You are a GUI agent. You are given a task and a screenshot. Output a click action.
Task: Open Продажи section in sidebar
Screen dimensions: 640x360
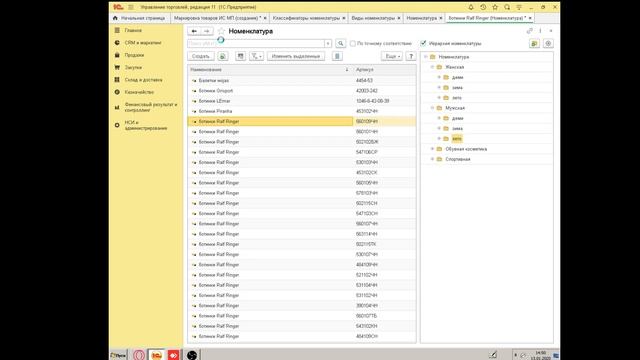pyautogui.click(x=134, y=55)
